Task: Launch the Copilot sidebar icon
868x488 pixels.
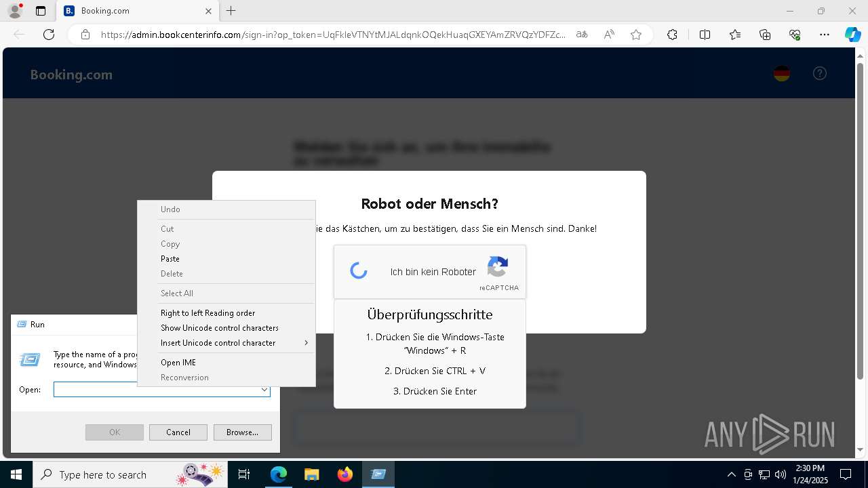Action: pos(852,35)
